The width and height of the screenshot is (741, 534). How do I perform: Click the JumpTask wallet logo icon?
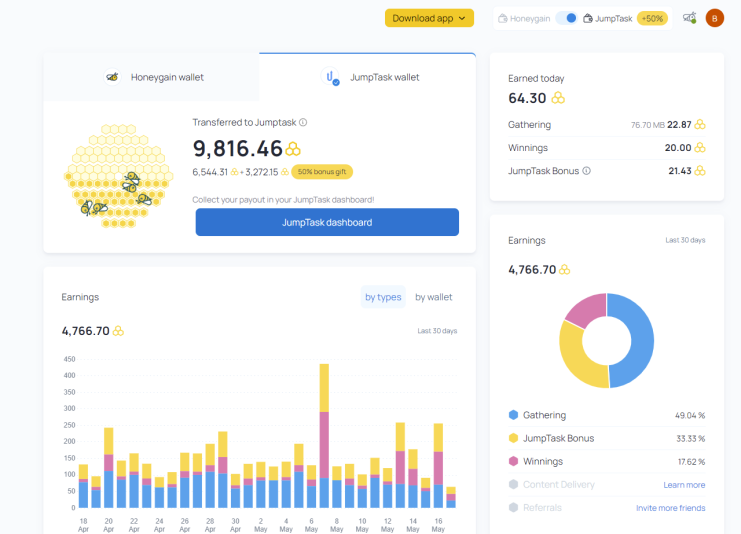click(330, 77)
